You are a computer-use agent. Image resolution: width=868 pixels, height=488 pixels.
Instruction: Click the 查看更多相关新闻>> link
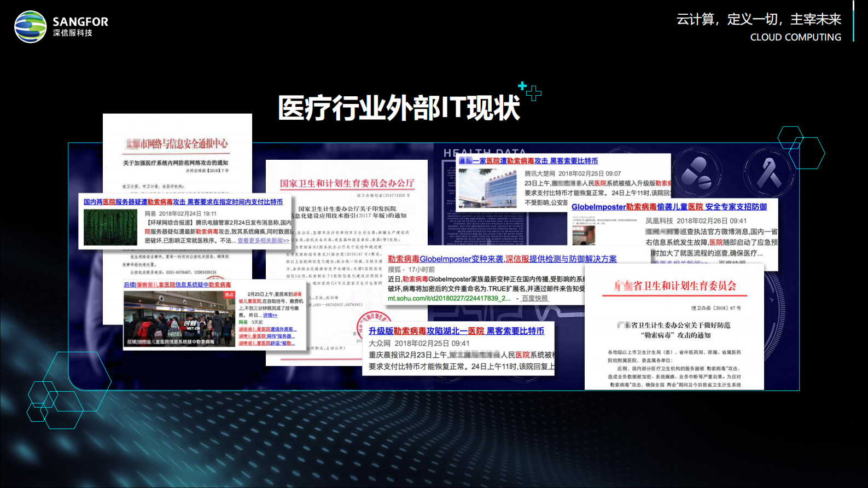point(263,241)
